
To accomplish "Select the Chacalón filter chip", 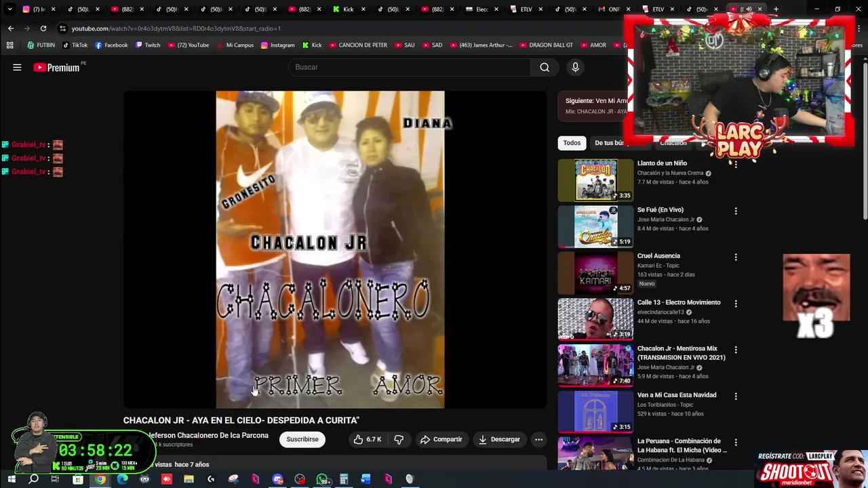I will click(673, 143).
